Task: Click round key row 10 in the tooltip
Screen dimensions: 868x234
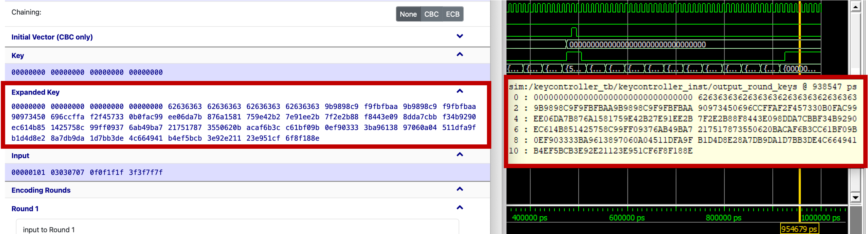Action: tap(601, 151)
